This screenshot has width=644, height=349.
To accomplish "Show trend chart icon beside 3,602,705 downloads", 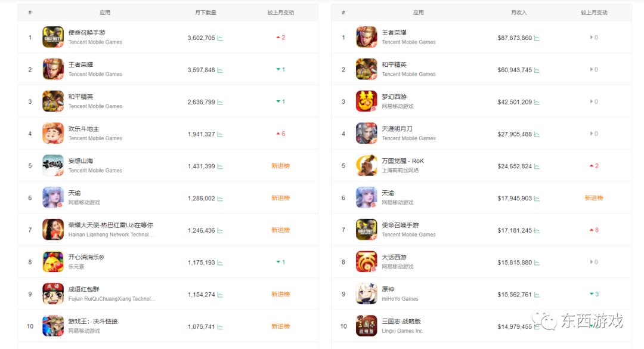I will point(220,38).
